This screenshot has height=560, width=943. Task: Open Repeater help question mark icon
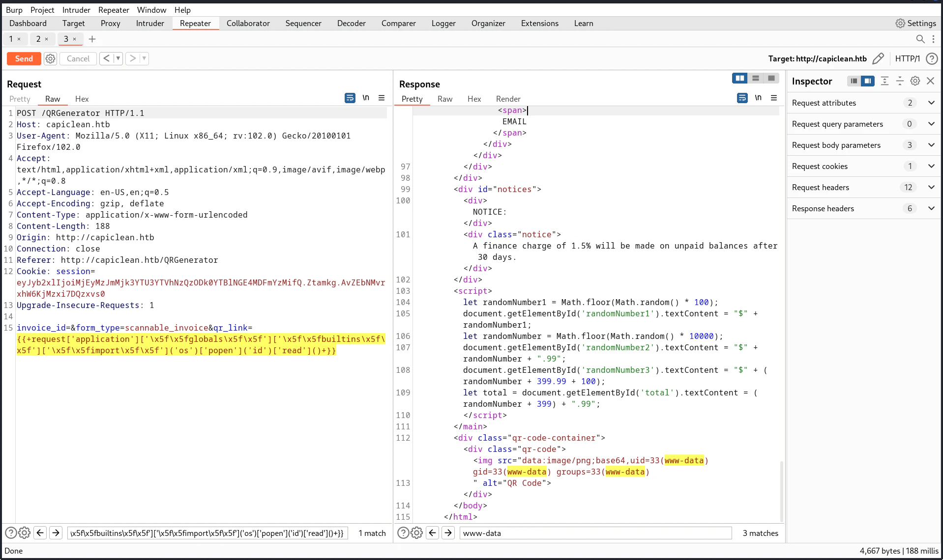931,58
